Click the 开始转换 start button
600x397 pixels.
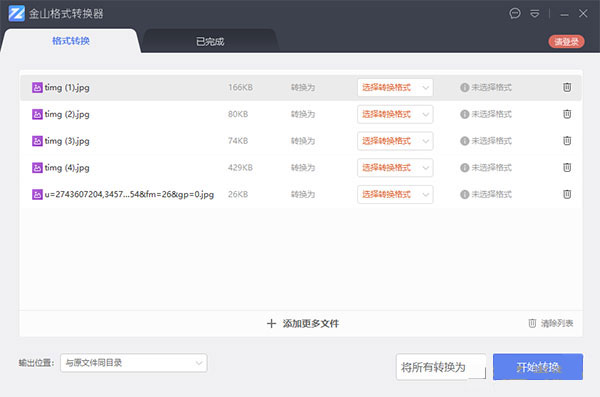click(x=538, y=367)
